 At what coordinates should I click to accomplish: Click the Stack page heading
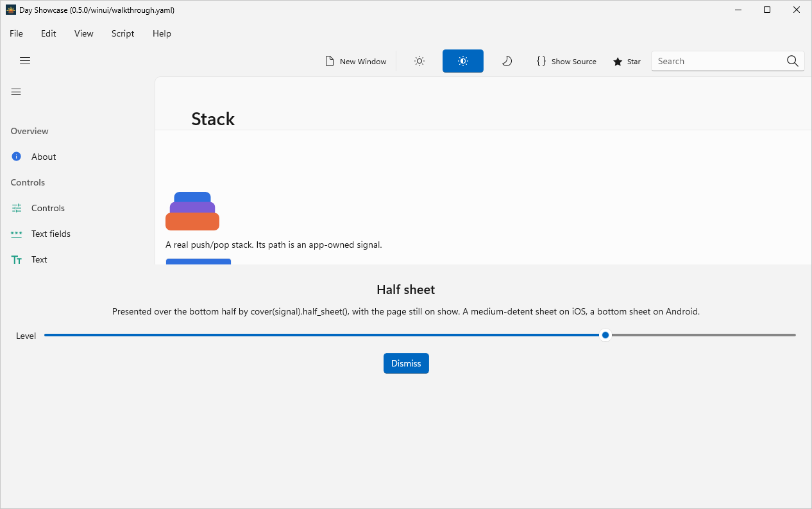click(x=213, y=119)
